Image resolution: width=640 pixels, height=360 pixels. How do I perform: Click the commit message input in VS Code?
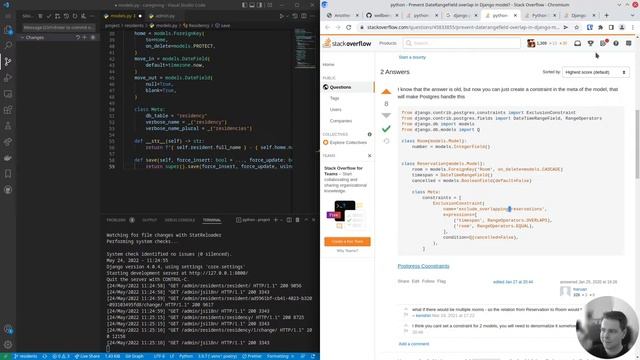[59, 27]
